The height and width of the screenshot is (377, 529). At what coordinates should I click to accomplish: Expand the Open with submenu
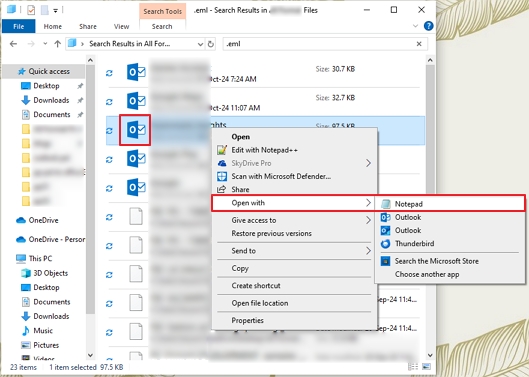click(293, 203)
